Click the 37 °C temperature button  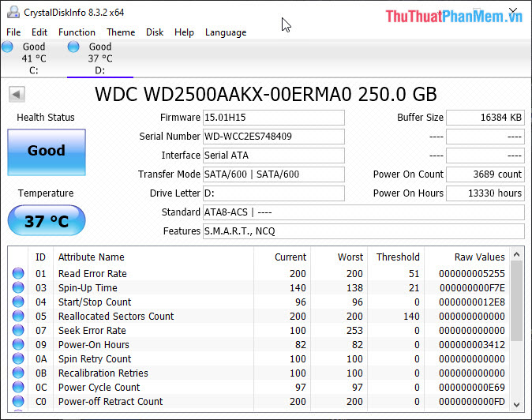[47, 220]
